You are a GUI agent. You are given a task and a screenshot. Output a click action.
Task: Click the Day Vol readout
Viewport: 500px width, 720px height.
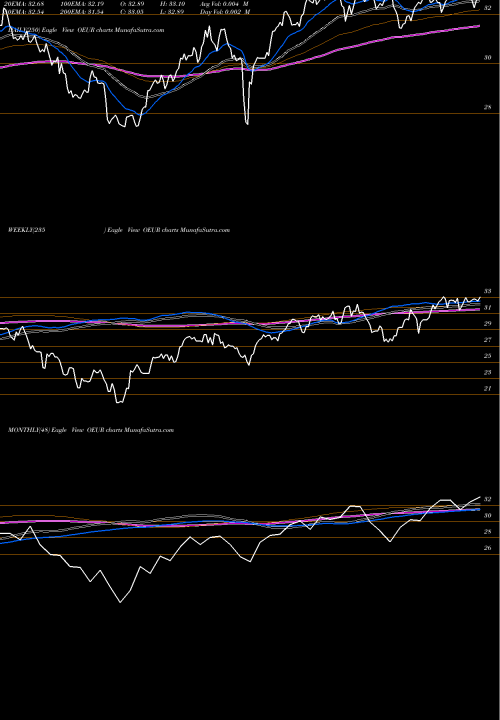point(225,11)
